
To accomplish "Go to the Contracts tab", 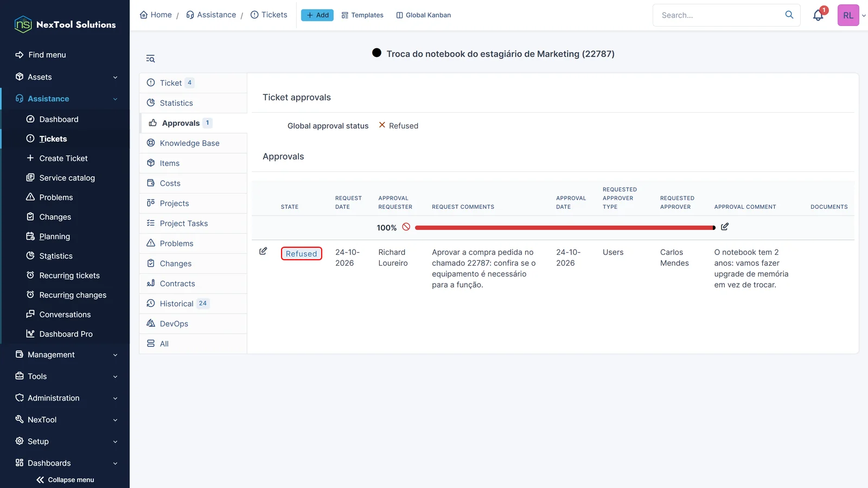I will [193, 284].
